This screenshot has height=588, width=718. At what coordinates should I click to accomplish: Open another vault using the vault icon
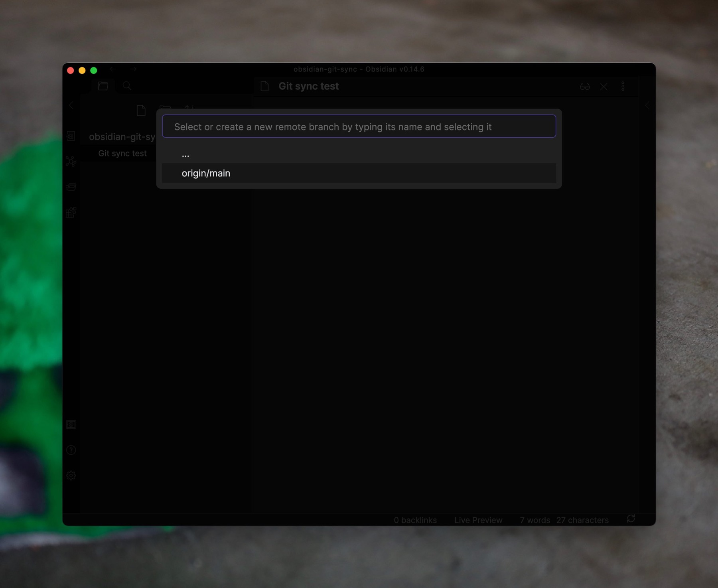point(71,424)
